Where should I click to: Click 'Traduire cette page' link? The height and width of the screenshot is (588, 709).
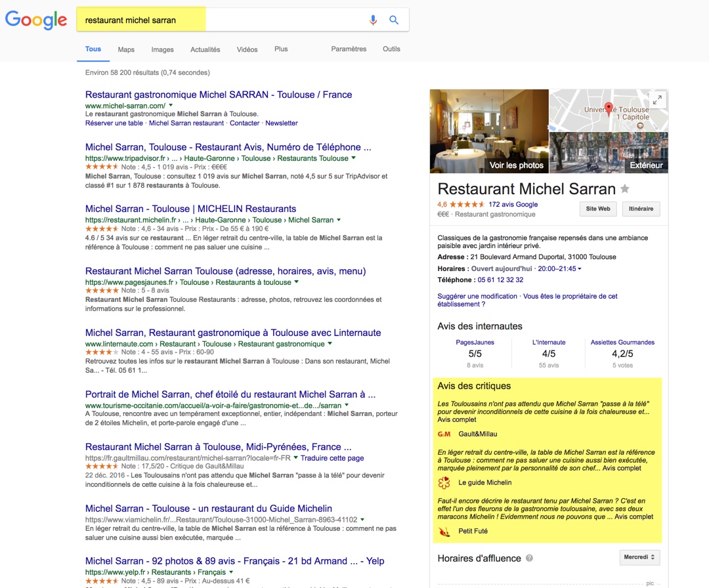[332, 458]
